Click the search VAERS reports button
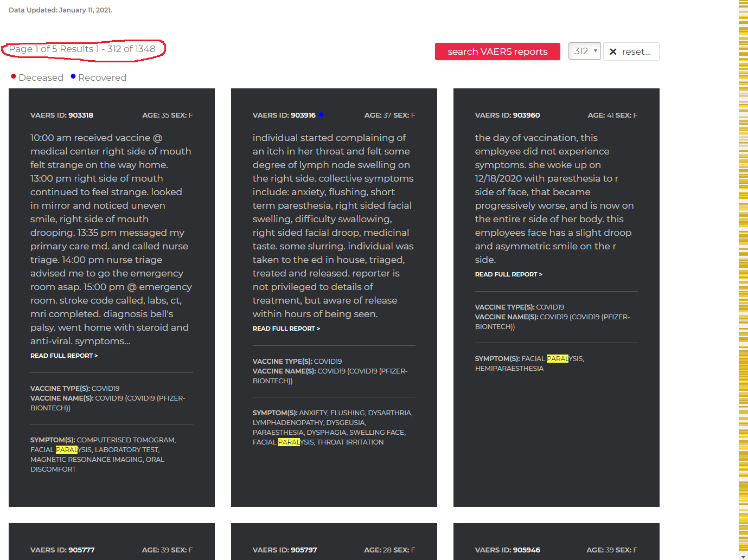Image resolution: width=748 pixels, height=560 pixels. tap(497, 52)
